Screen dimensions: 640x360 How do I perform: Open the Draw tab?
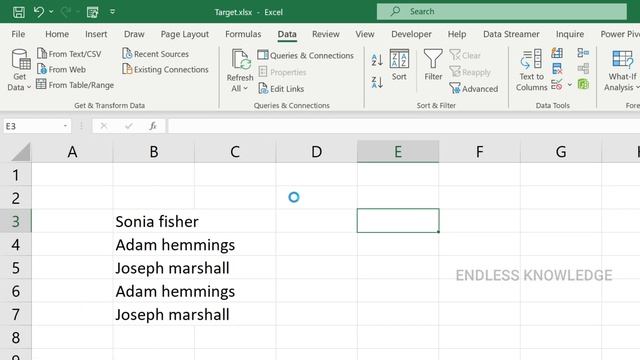pyautogui.click(x=134, y=34)
